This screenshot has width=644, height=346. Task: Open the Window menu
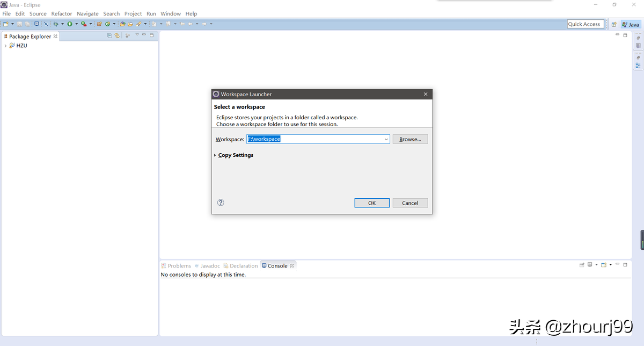click(171, 13)
